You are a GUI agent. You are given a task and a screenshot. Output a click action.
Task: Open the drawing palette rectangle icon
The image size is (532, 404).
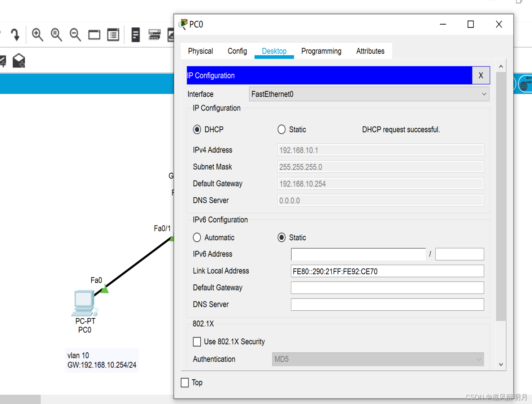(94, 35)
